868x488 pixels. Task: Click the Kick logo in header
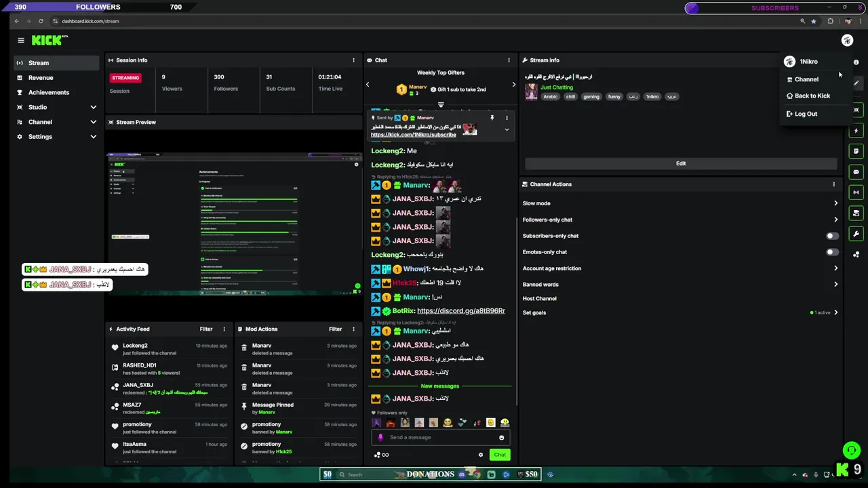point(49,41)
